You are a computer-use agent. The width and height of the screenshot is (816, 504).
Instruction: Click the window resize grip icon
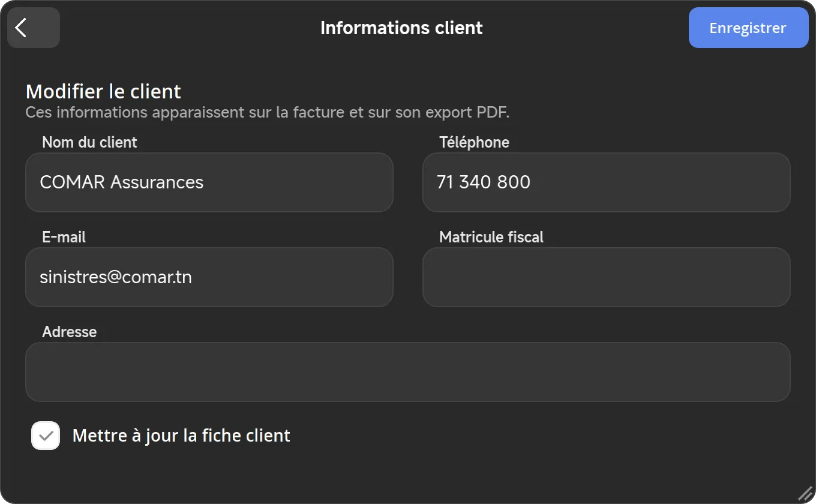804,493
